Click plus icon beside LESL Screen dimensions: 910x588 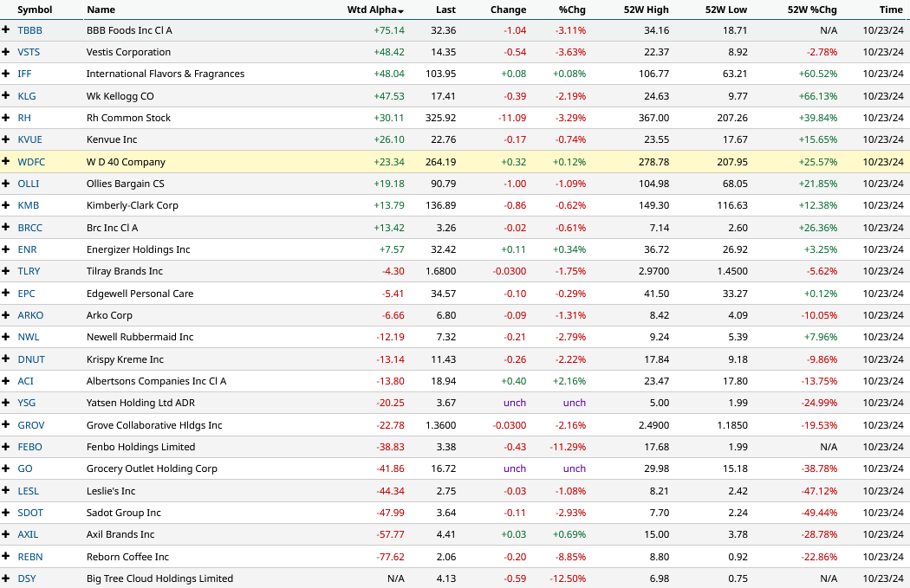click(6, 491)
